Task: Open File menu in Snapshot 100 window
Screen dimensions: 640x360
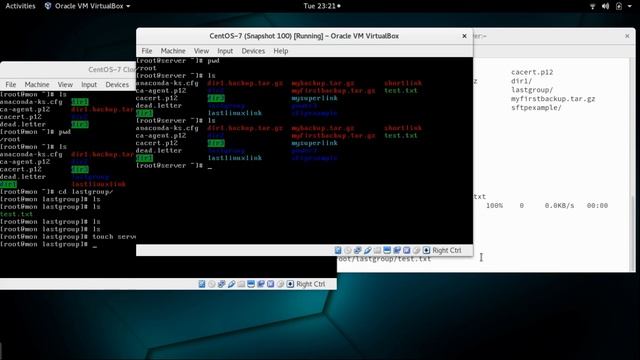Action: click(x=147, y=51)
